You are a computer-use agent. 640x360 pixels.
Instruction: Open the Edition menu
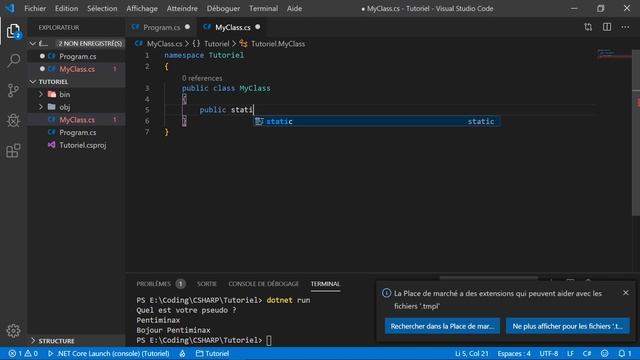67,8
